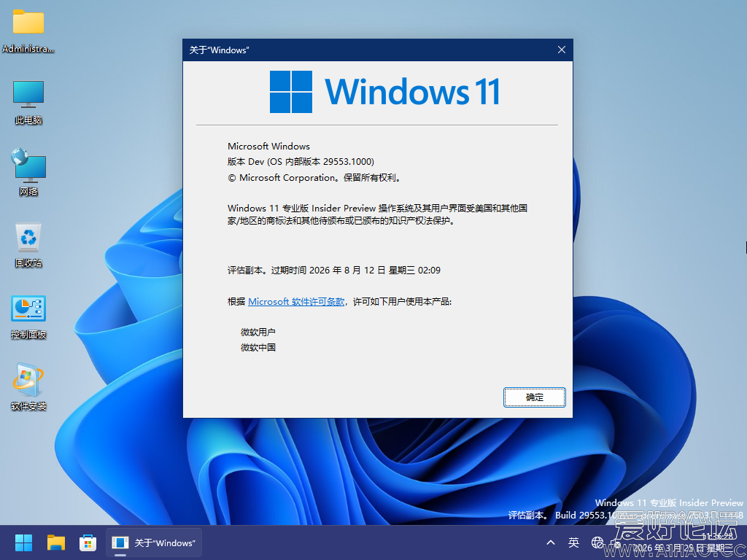Open the 软件安装 desktop icon
This screenshot has height=560, width=747.
coord(28,388)
